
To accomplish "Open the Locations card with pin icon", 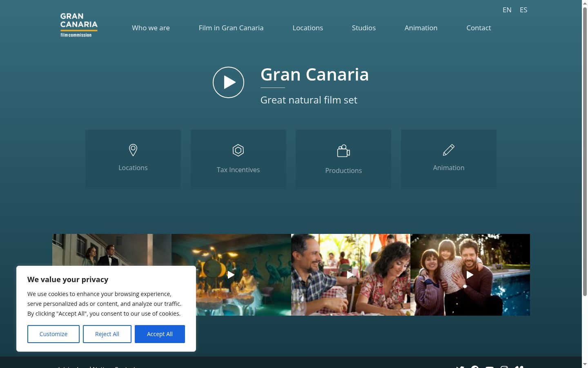I will coord(133,159).
